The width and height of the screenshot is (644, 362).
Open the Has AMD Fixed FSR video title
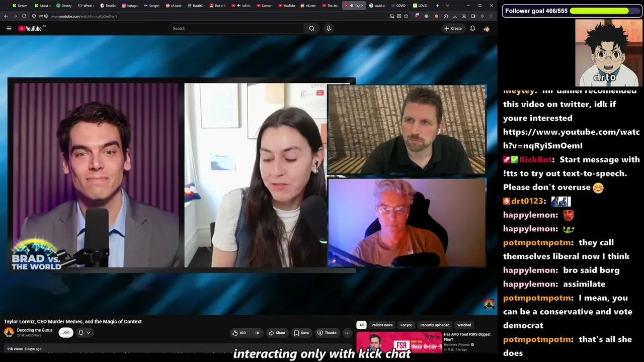(467, 337)
